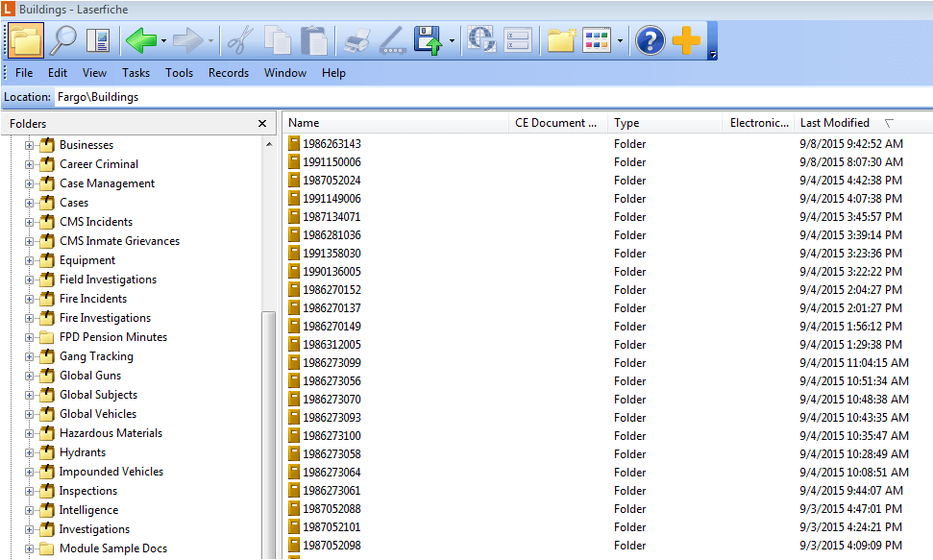
Task: Toggle the document preview pane icon
Action: tap(98, 40)
